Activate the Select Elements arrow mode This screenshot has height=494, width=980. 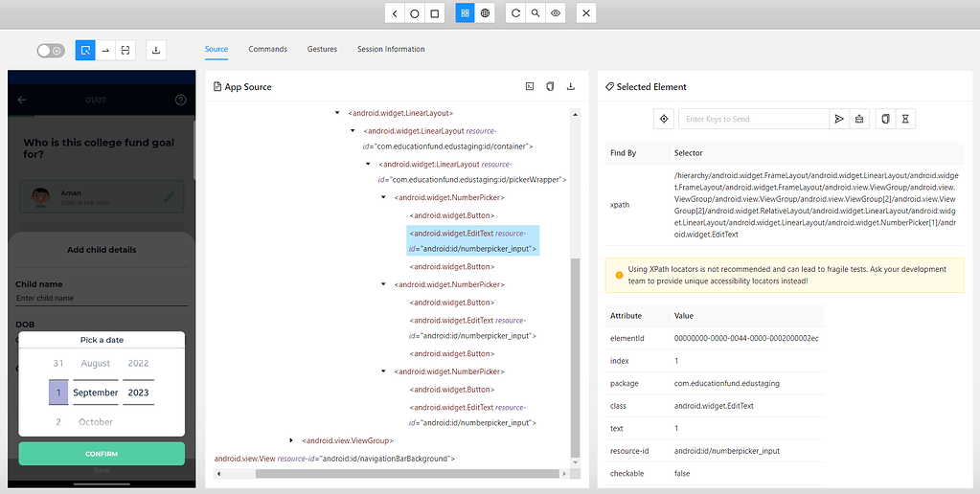tap(85, 50)
